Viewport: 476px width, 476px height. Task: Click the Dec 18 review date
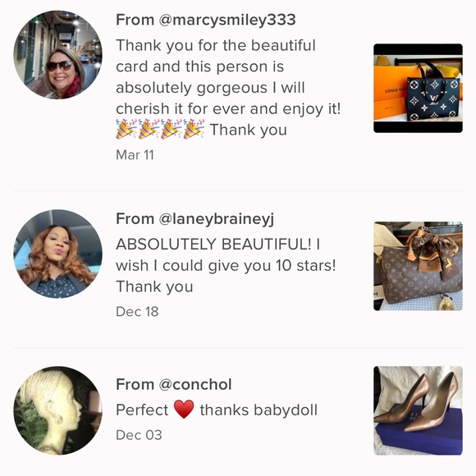137,312
